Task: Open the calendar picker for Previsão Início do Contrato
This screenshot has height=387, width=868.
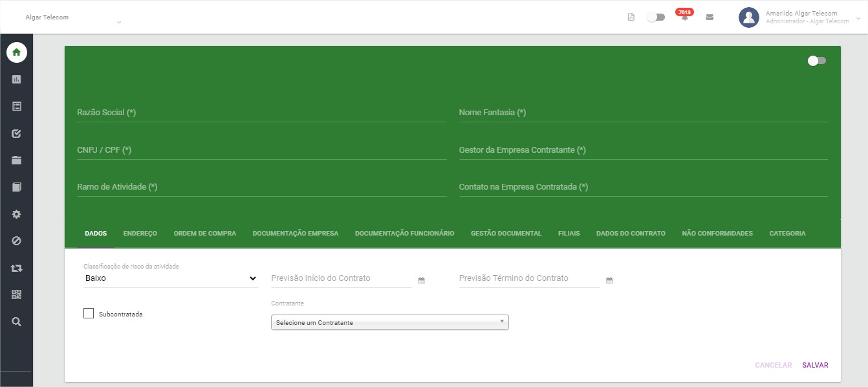Action: coord(421,280)
